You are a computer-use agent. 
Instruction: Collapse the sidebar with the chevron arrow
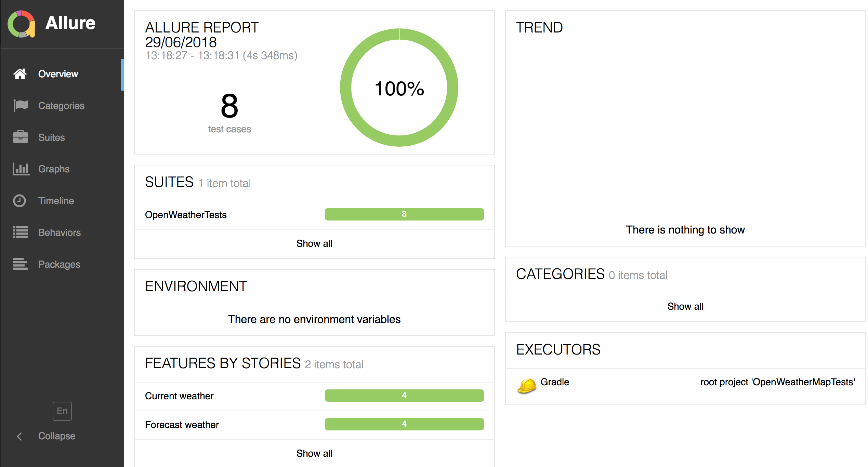tap(19, 436)
